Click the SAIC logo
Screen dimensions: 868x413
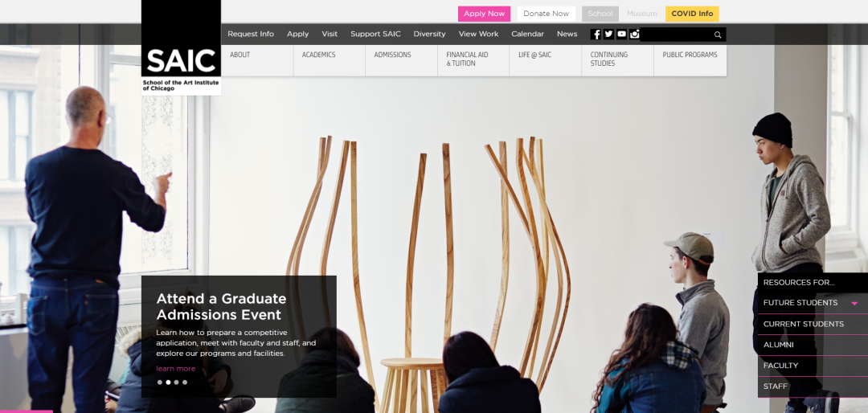click(181, 47)
